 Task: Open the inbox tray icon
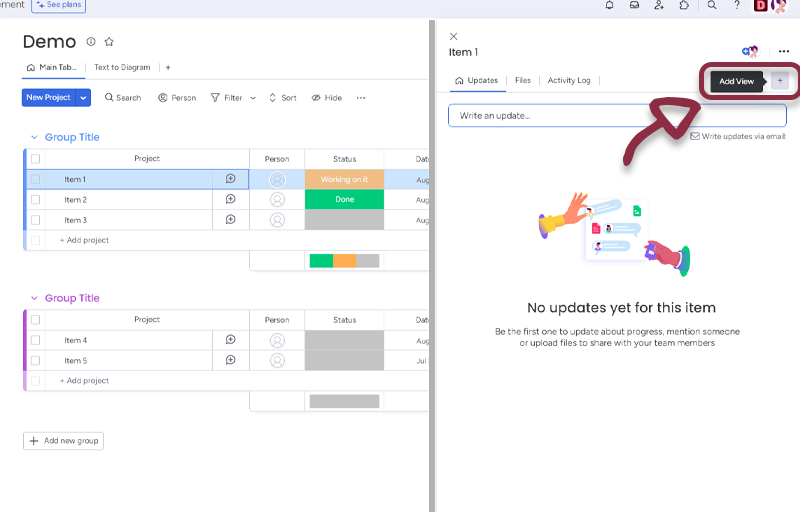(x=634, y=5)
